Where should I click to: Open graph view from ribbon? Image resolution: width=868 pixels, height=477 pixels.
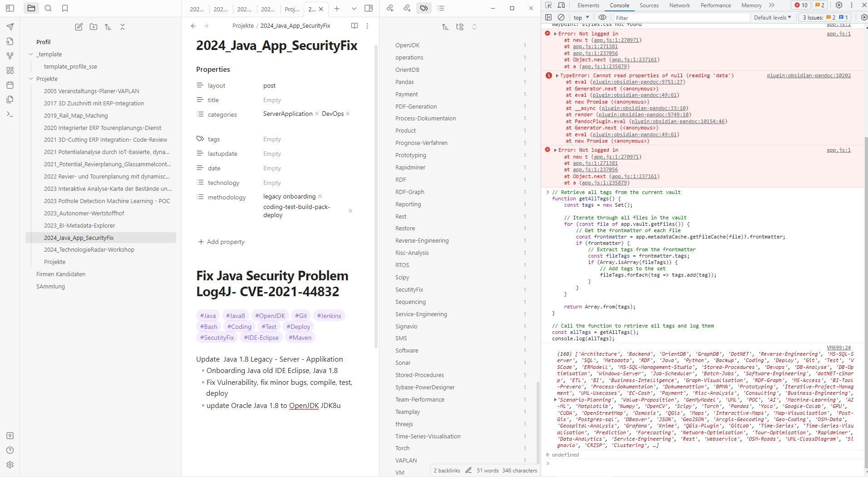tap(10, 56)
